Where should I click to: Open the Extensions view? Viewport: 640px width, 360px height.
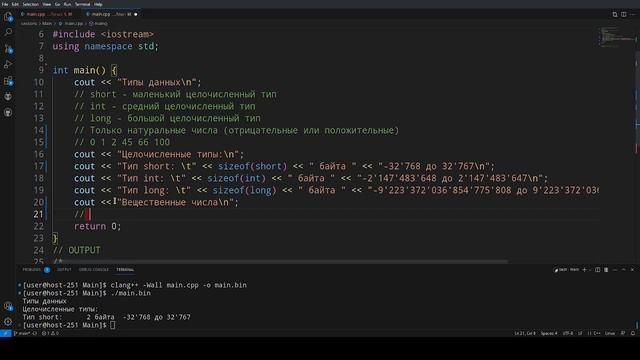tap(8, 81)
